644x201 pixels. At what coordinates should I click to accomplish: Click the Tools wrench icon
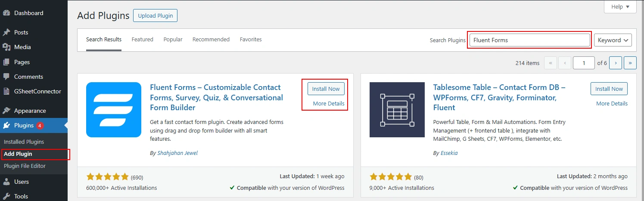[6, 196]
